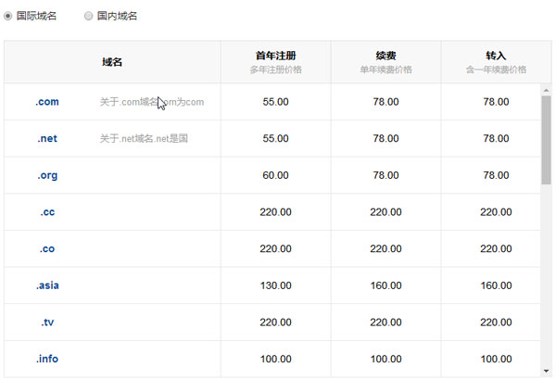
Task: Open the .net domain link
Action: click(x=47, y=138)
